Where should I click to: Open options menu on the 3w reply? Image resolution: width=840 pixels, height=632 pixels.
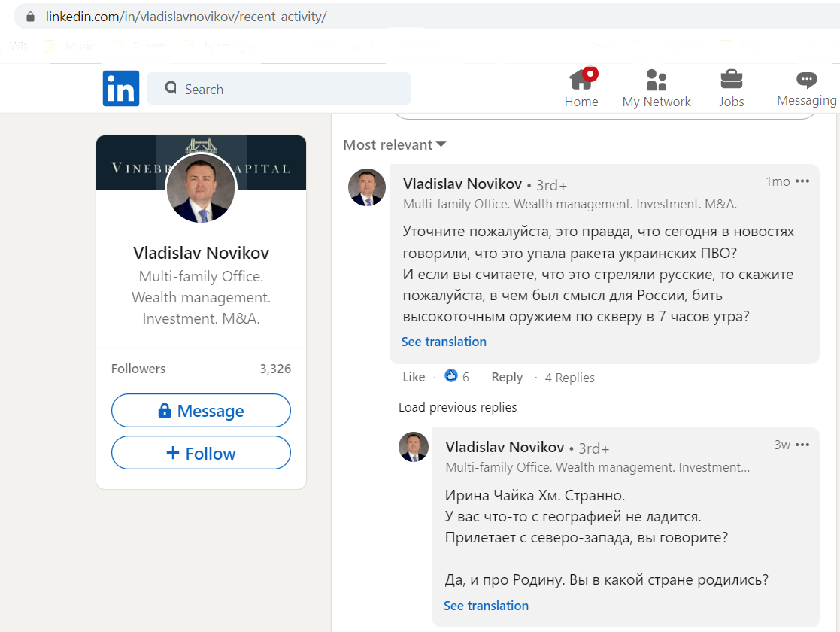(x=802, y=445)
